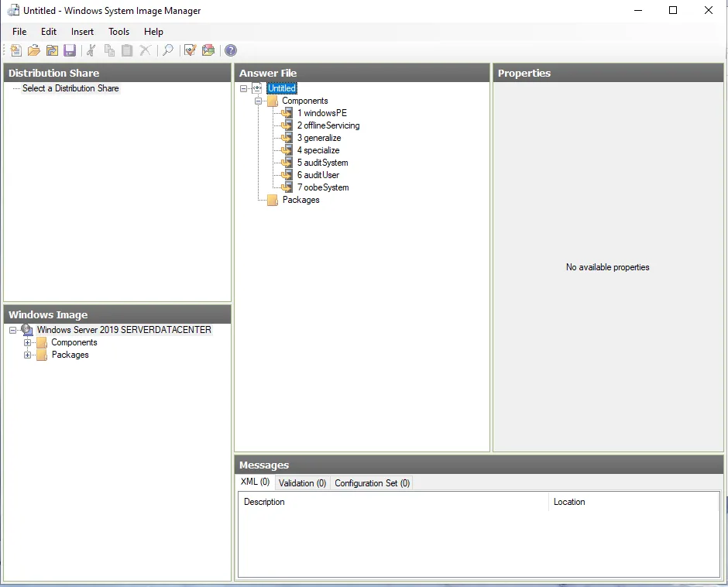728x587 pixels.
Task: Open Find with the magnifying glass icon
Action: pyautogui.click(x=168, y=50)
